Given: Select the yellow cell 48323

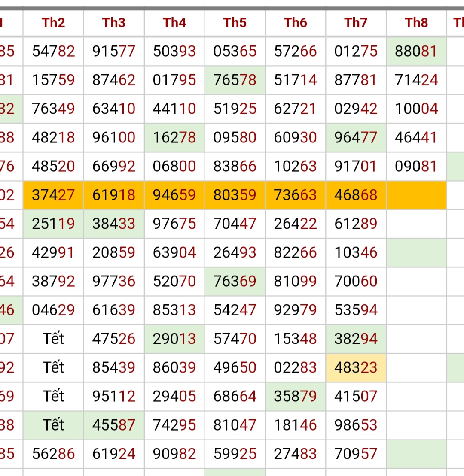Looking at the screenshot, I should click(x=356, y=367).
